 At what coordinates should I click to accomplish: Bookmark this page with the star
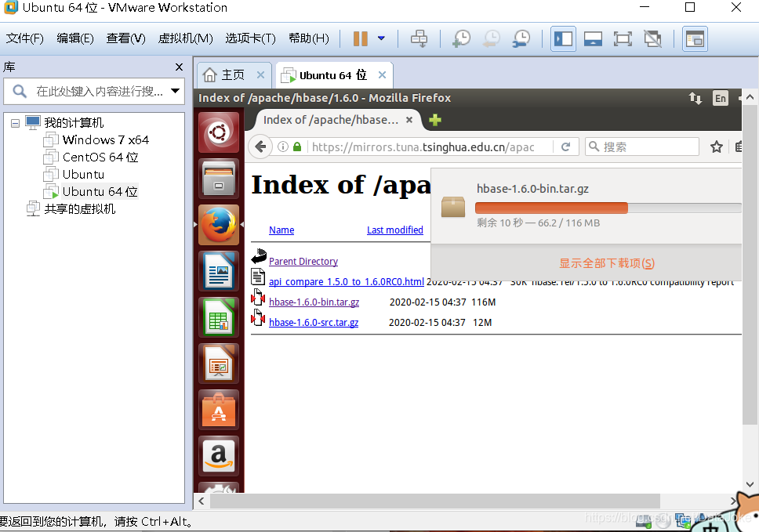[x=717, y=147]
